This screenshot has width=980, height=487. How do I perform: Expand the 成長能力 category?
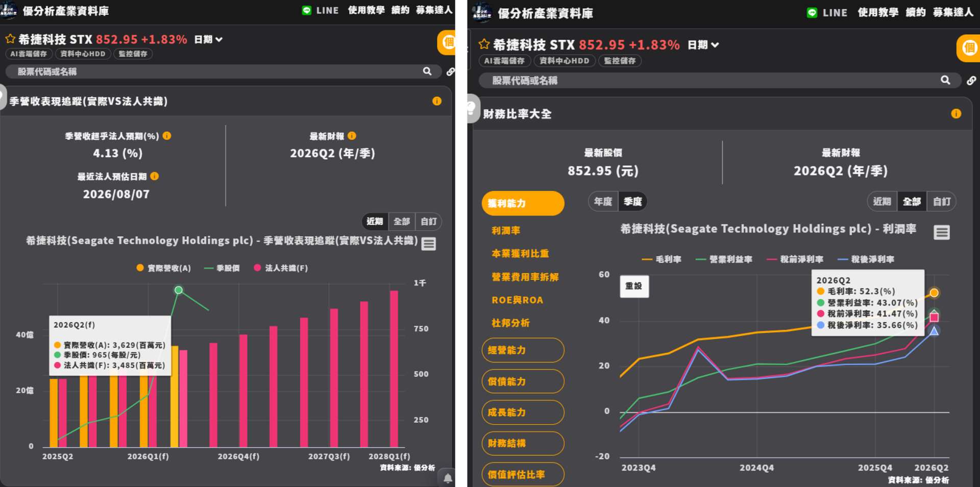pos(523,412)
